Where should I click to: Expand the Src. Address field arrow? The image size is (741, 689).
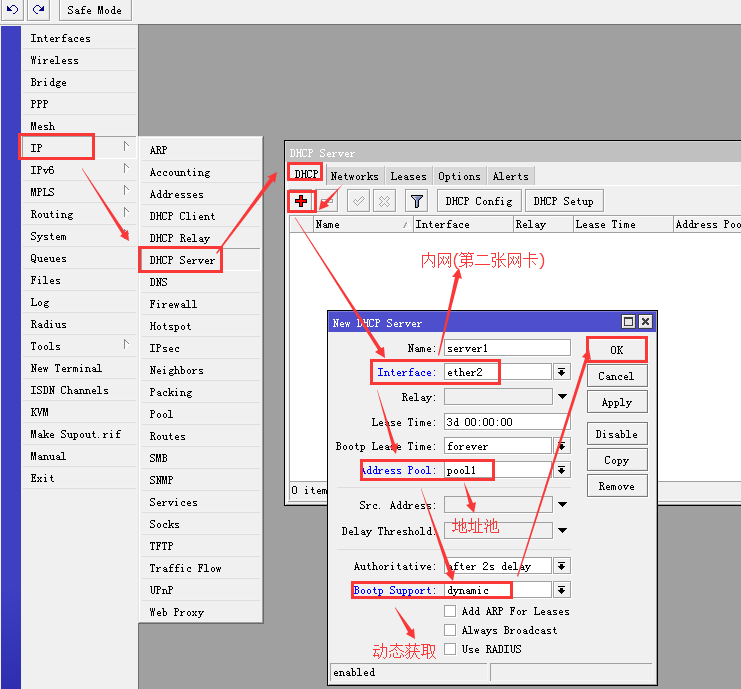pos(562,504)
